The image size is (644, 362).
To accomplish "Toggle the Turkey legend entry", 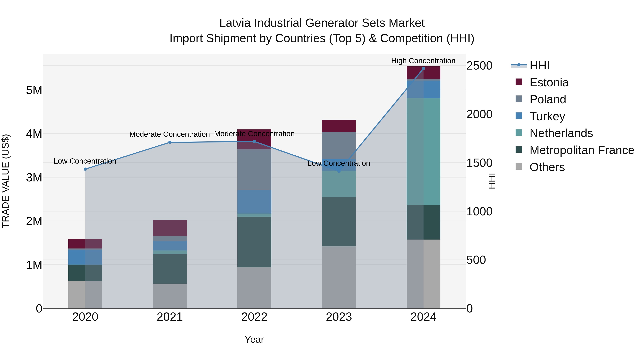I will pos(540,116).
